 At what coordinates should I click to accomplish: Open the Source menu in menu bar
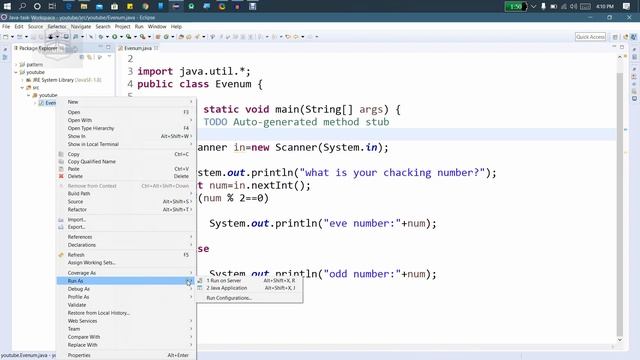(x=35, y=27)
